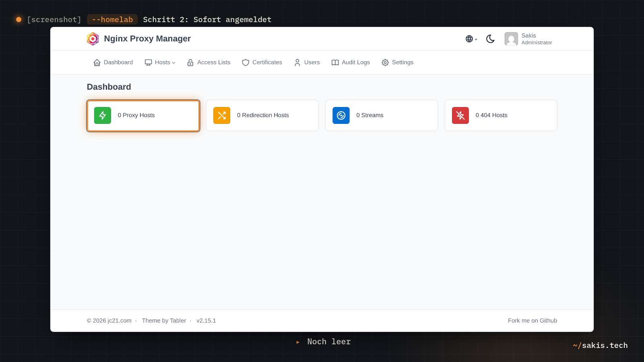Click the Hosts monitor icon
The width and height of the screenshot is (644, 362).
tap(148, 62)
